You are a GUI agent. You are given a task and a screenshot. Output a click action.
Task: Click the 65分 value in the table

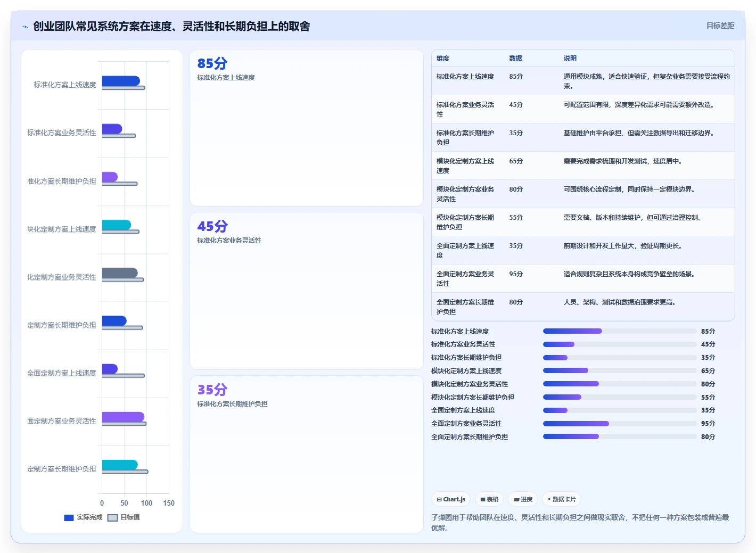coord(516,161)
